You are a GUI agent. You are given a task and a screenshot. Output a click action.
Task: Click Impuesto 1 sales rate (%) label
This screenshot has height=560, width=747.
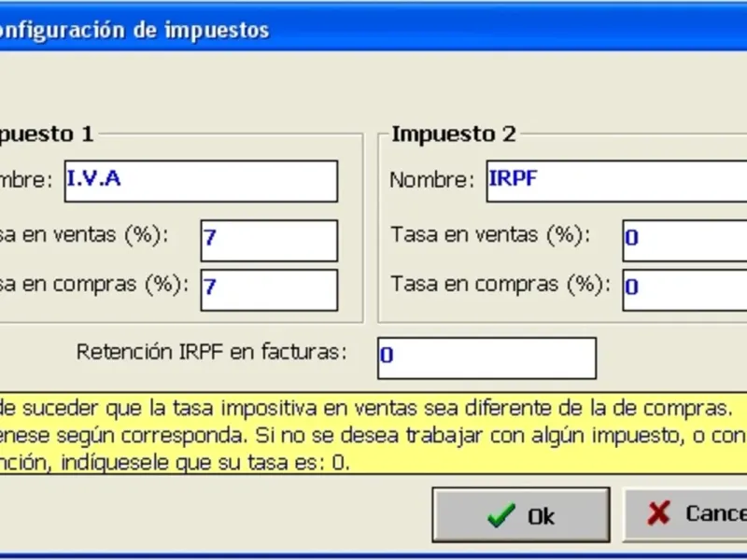(84, 234)
